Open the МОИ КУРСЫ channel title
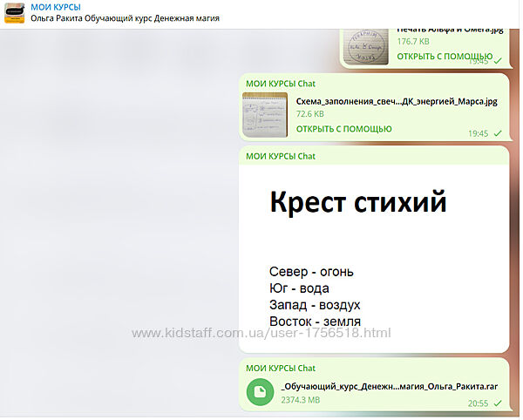Image resolution: width=523 pixels, height=420 pixels. coord(55,7)
